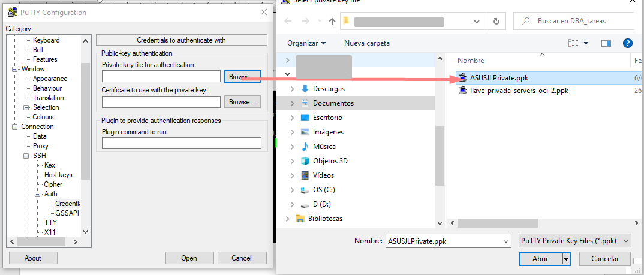Click the Vídeos film icon
Image resolution: width=644 pixels, height=275 pixels.
click(x=305, y=175)
